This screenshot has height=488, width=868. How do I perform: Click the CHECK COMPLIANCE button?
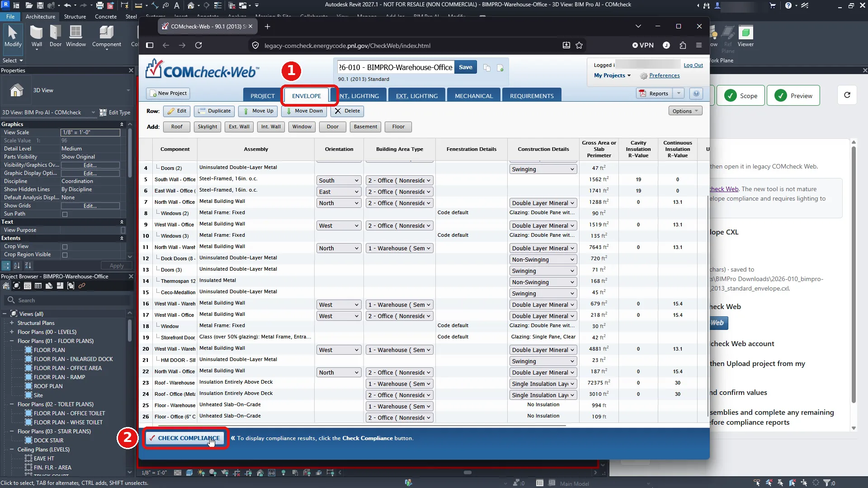[184, 438]
